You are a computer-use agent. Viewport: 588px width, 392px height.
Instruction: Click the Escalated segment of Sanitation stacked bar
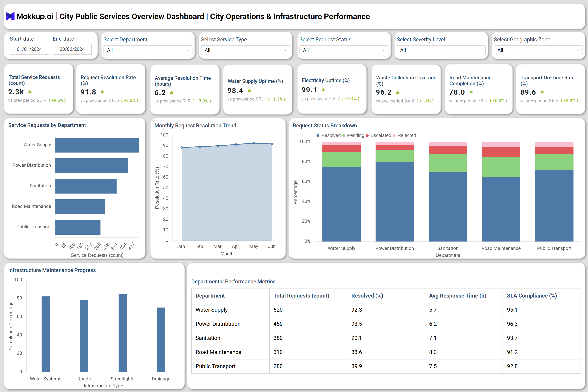point(448,150)
